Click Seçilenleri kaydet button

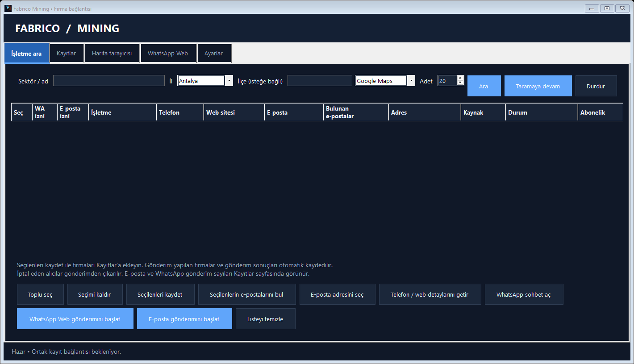[x=160, y=294]
